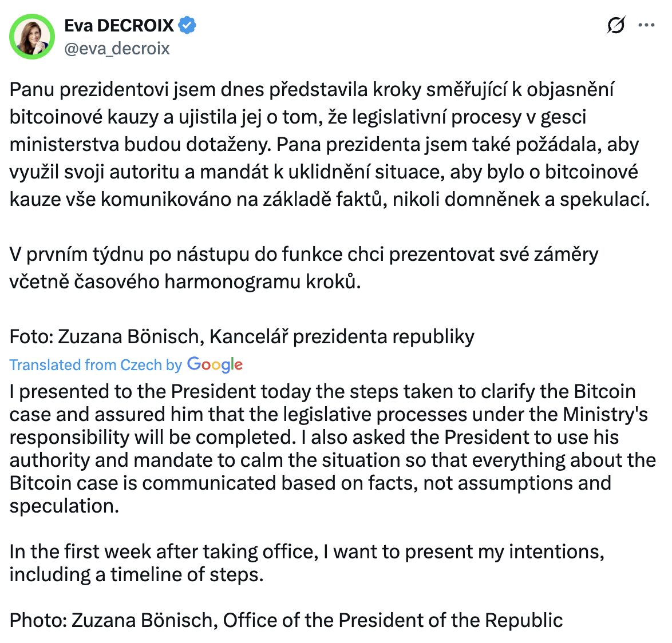Click the Czech phrase 'včetně časového harmonogramu kroků.'

[185, 282]
